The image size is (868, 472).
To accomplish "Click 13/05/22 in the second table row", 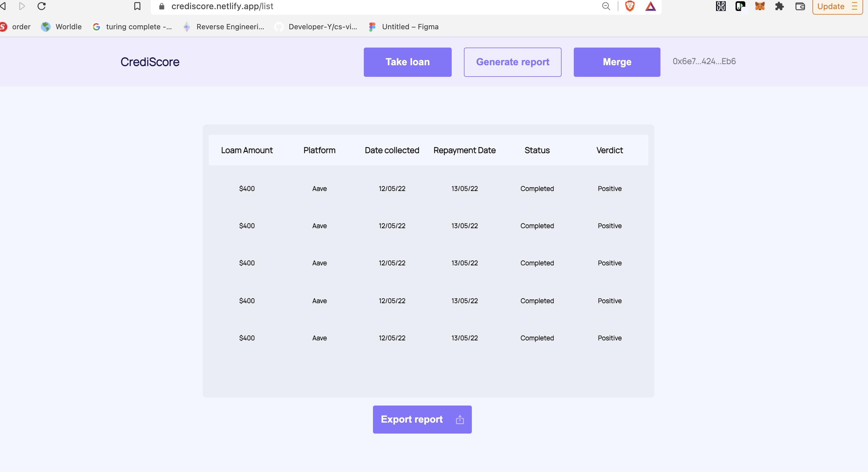I will pyautogui.click(x=464, y=226).
